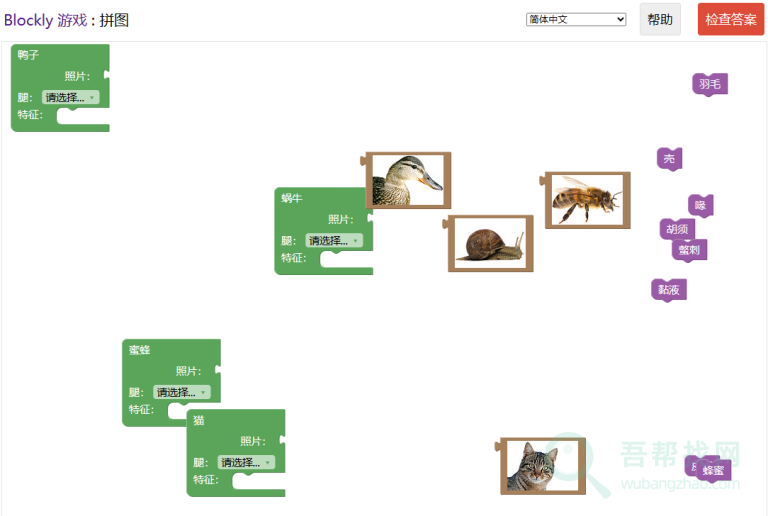Image resolution: width=768 pixels, height=516 pixels.
Task: Expand legs dropdown on 猫 block
Action: click(246, 462)
